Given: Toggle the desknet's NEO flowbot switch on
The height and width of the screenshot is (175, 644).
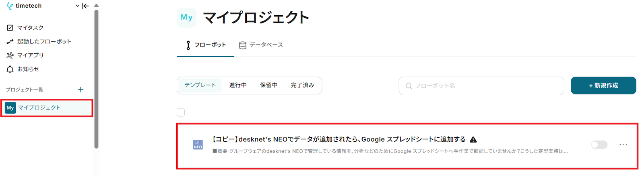Looking at the screenshot, I should click(x=599, y=144).
